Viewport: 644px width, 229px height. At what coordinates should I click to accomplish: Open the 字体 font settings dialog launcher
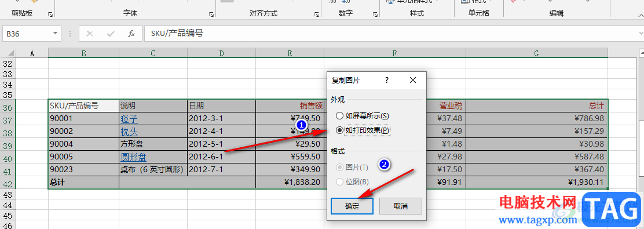tap(211, 14)
